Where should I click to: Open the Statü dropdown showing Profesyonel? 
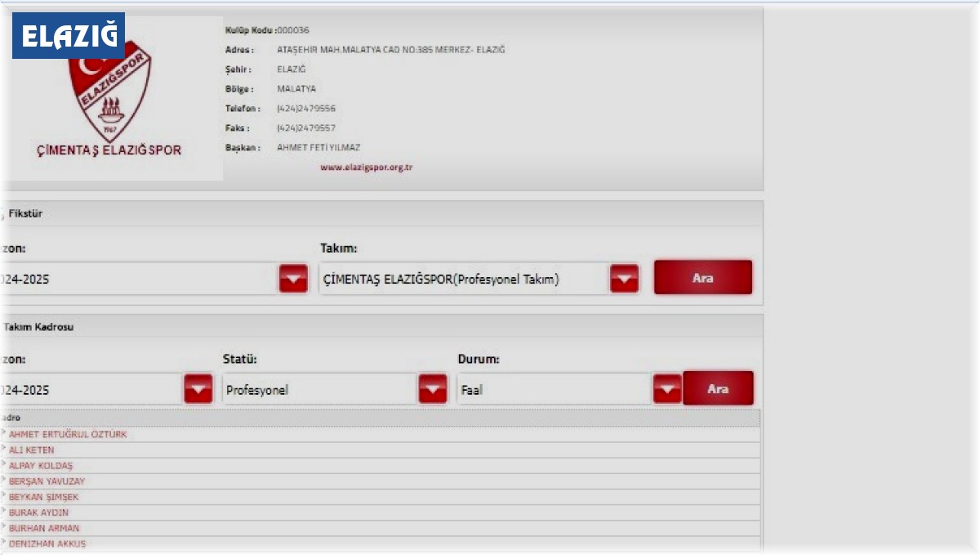click(x=433, y=390)
